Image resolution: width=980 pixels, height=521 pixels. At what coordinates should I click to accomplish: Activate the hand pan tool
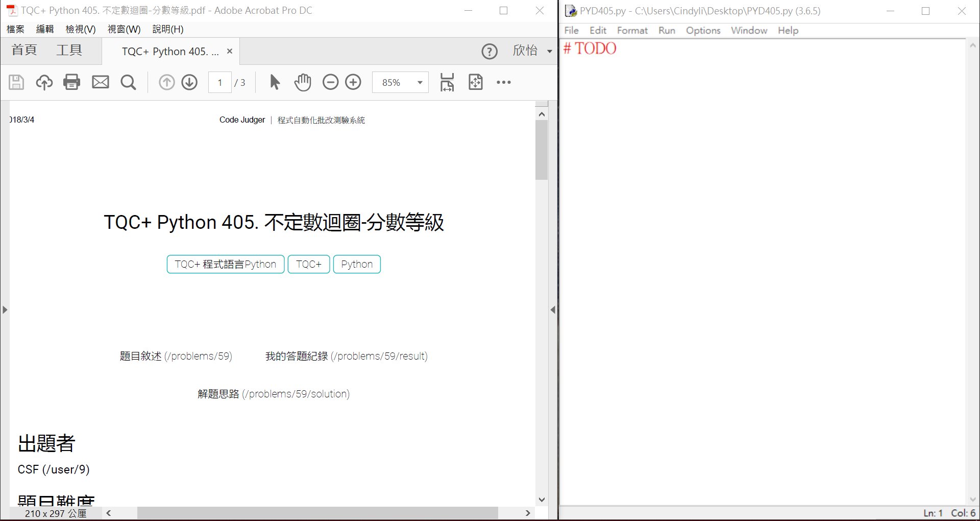coord(303,82)
